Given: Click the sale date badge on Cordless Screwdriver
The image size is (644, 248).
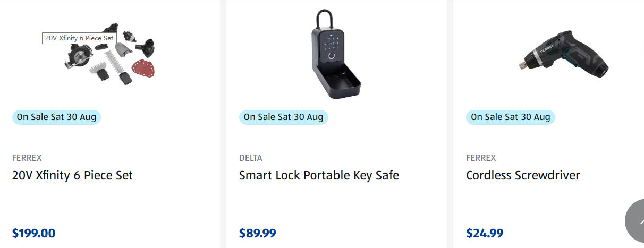Looking at the screenshot, I should click(510, 117).
